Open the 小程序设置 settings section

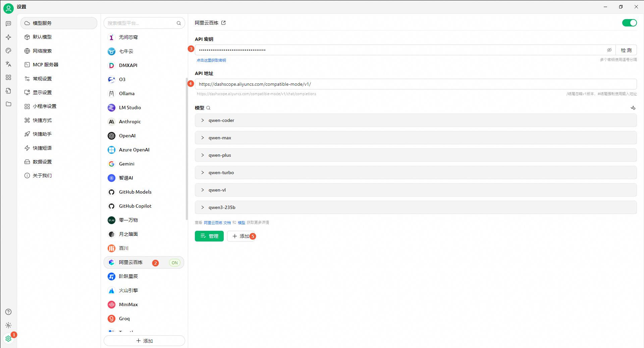(59, 106)
